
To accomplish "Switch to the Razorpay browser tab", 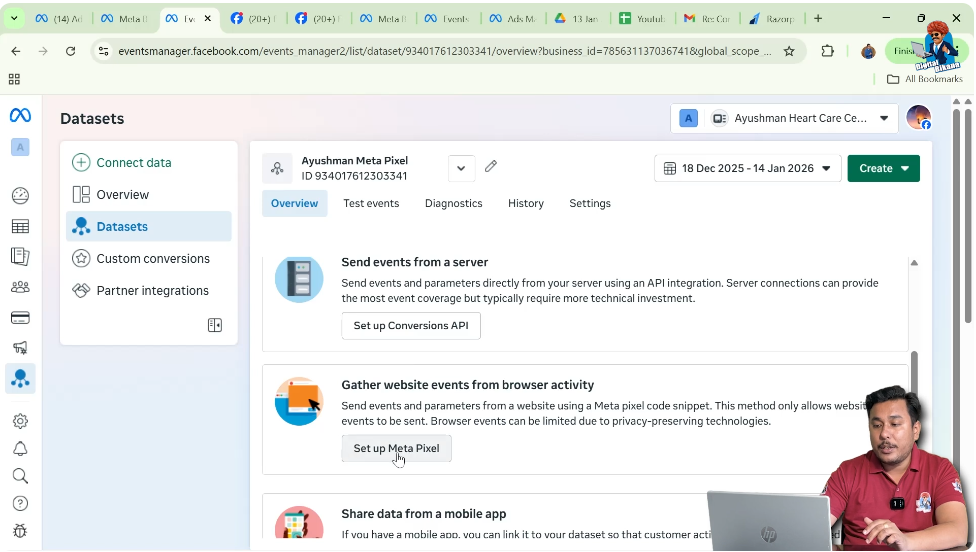I will pyautogui.click(x=772, y=19).
